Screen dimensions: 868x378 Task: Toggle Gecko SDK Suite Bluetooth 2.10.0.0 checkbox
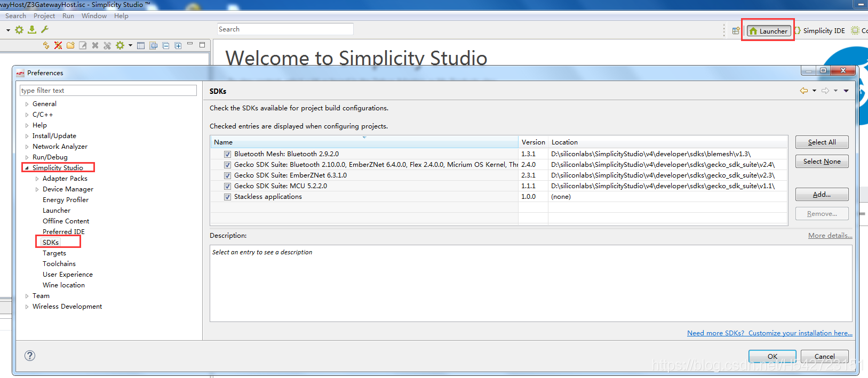pos(227,165)
